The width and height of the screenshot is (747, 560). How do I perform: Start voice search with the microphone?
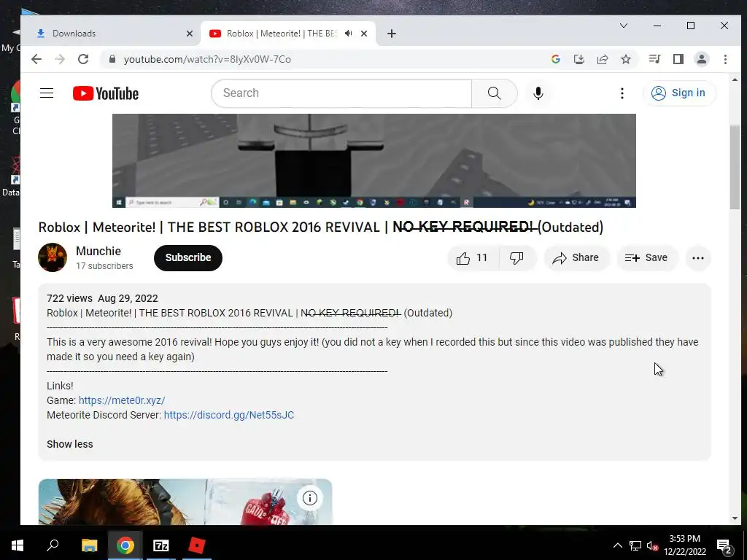pos(538,93)
